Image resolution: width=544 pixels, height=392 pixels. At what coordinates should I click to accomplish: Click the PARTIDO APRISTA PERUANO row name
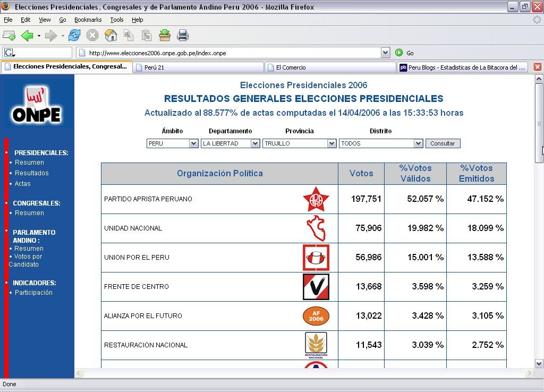point(148,199)
